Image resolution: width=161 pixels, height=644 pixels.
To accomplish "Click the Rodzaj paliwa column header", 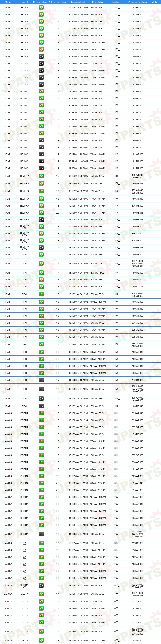I will tap(40, 2).
